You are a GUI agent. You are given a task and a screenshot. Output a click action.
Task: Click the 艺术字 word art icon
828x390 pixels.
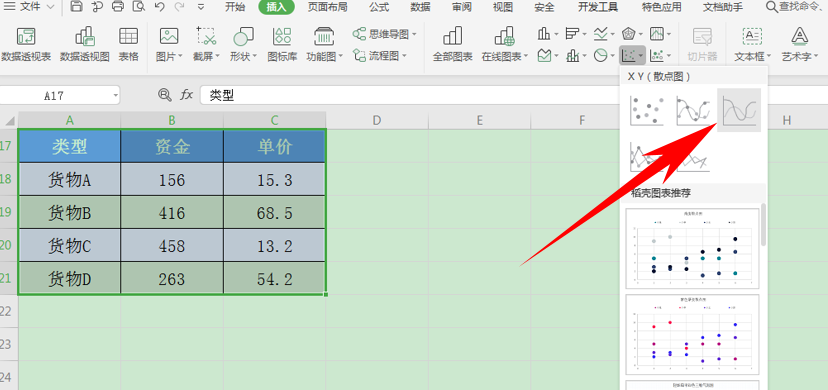tap(800, 36)
